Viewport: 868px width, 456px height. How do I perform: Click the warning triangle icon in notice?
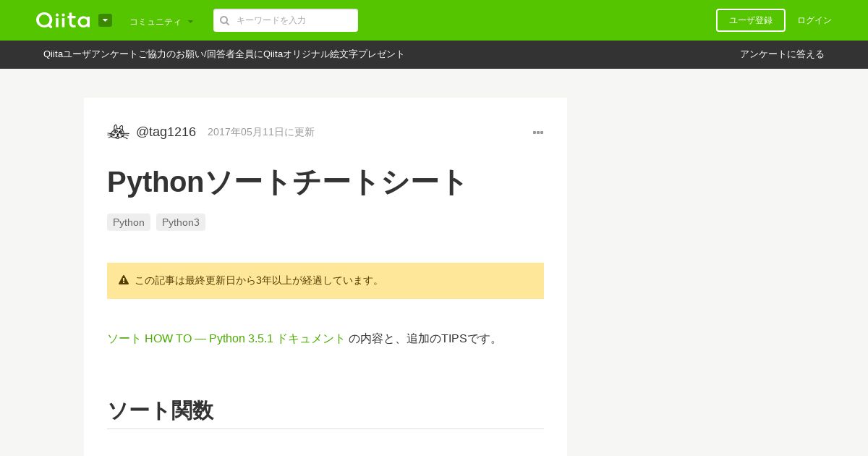(x=124, y=280)
